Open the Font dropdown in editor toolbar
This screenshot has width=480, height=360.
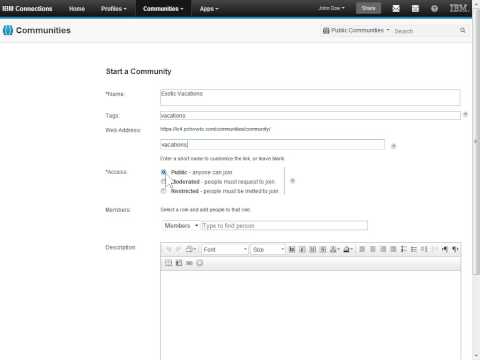click(x=225, y=249)
